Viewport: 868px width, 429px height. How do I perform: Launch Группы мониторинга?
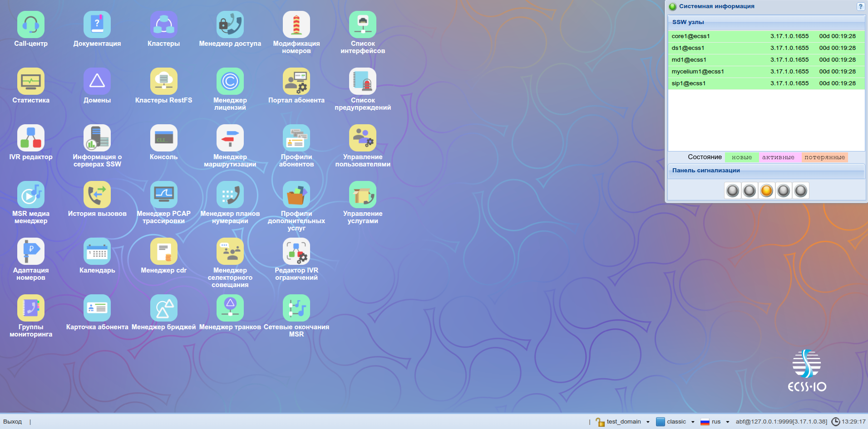point(31,308)
